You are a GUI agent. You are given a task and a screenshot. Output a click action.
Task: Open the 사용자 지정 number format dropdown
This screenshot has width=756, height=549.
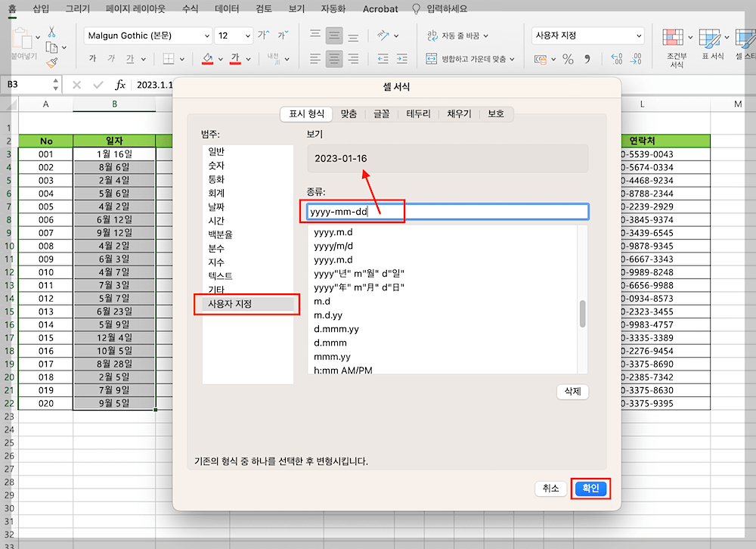pyautogui.click(x=638, y=36)
